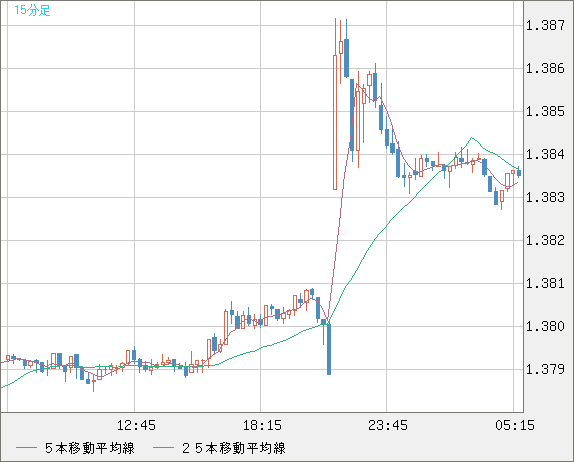The image size is (574, 462).
Task: Click the 05:15 time axis label
Action: click(x=515, y=425)
